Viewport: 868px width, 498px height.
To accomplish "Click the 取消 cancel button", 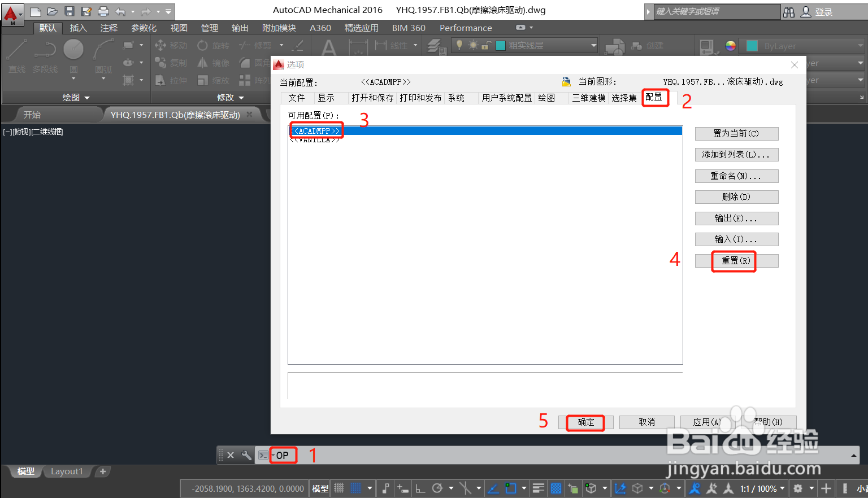I will point(647,422).
